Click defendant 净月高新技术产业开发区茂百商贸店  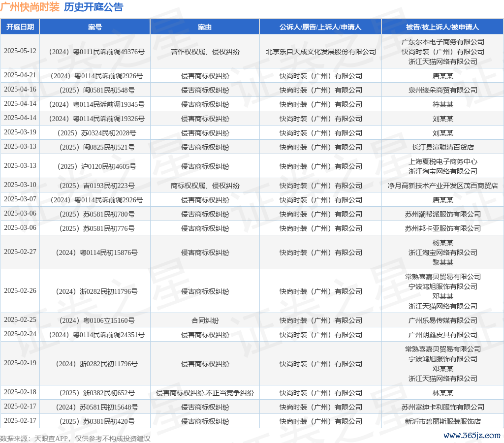click(x=442, y=186)
